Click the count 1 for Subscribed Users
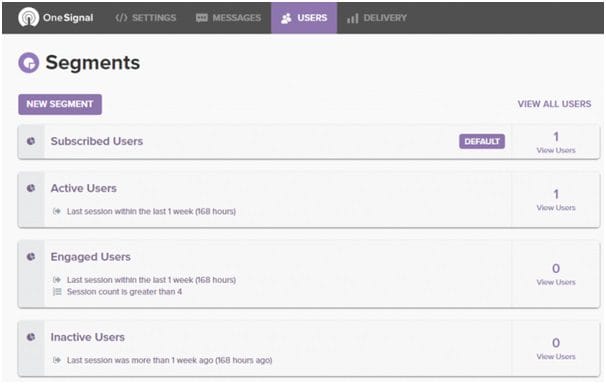 coord(556,136)
